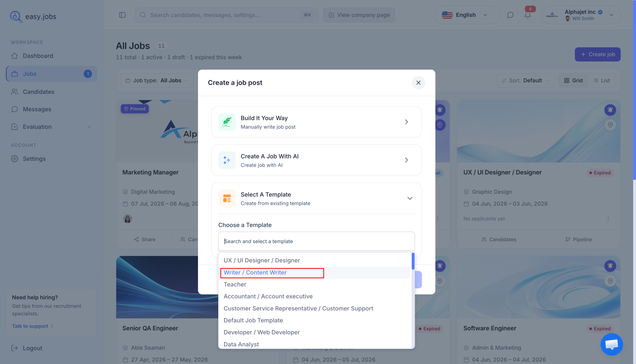Click the easy.jobs logo
This screenshot has height=364, width=636.
pos(33,16)
